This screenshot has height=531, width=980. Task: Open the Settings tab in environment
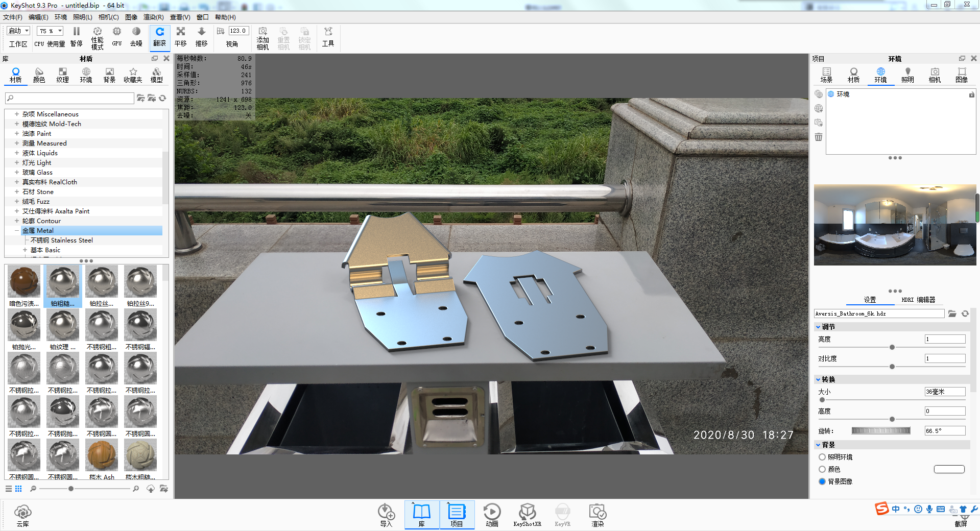870,300
